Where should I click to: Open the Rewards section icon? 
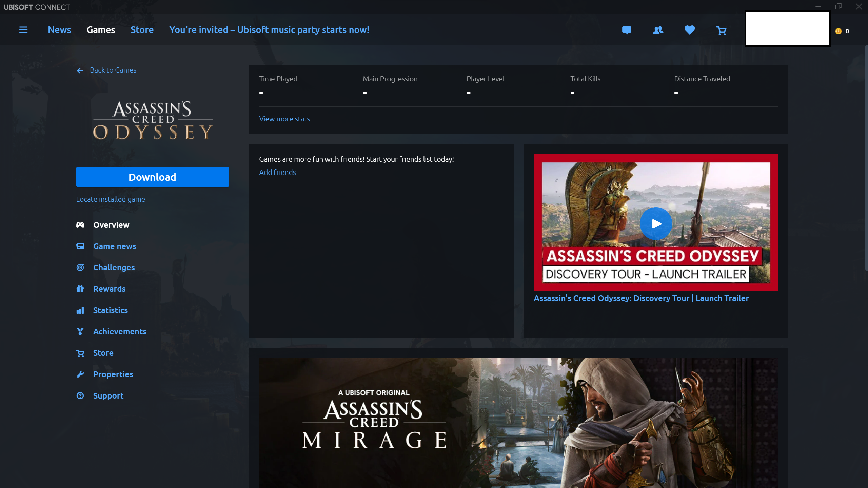(80, 288)
